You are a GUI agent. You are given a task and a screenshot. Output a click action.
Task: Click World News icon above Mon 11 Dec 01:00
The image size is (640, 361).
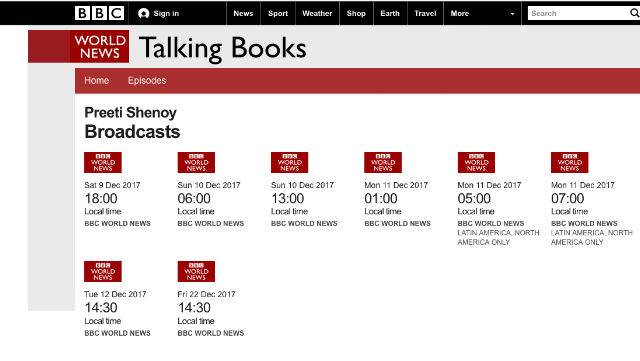coord(383,163)
